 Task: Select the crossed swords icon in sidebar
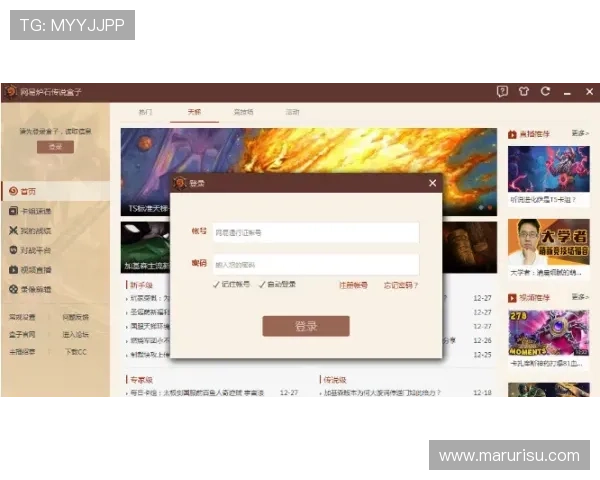(x=13, y=230)
